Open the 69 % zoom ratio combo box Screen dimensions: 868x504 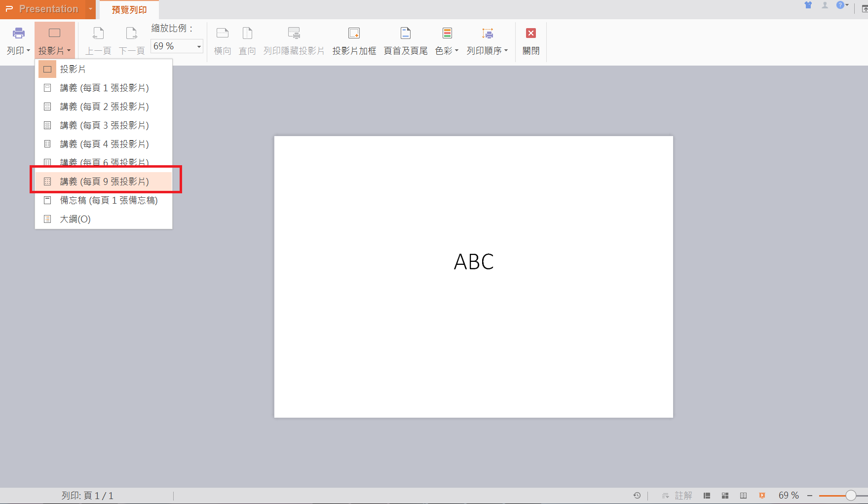tap(177, 46)
